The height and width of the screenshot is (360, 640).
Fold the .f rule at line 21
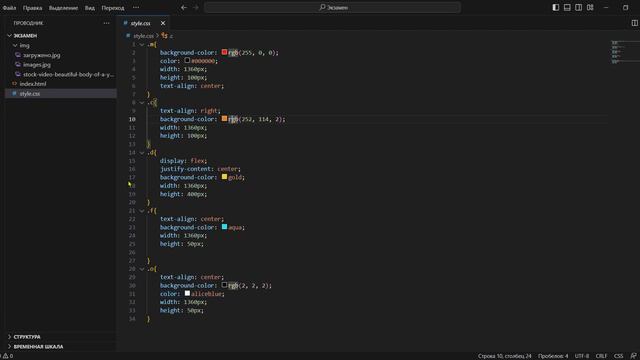tap(142, 211)
